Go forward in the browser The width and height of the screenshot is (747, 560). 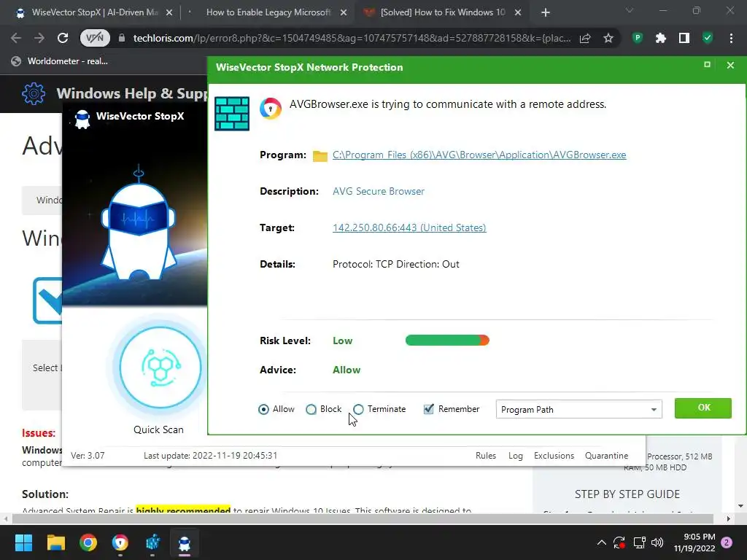(x=39, y=38)
